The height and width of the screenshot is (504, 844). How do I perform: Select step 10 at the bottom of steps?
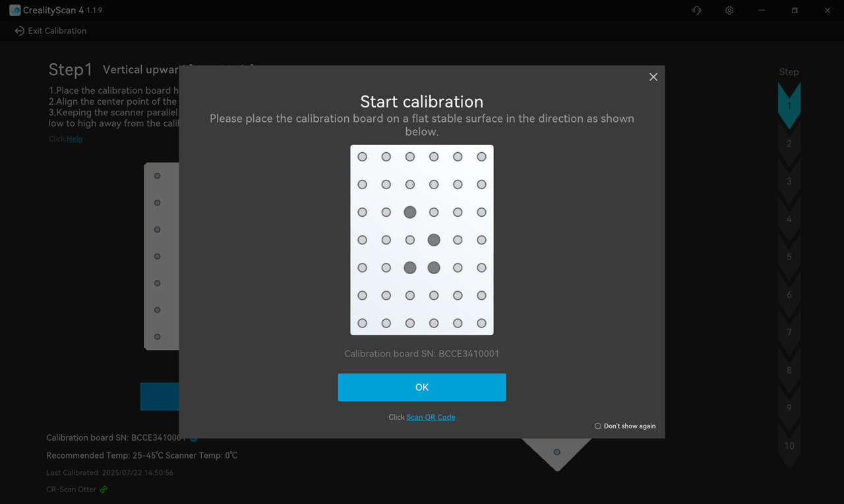[789, 446]
